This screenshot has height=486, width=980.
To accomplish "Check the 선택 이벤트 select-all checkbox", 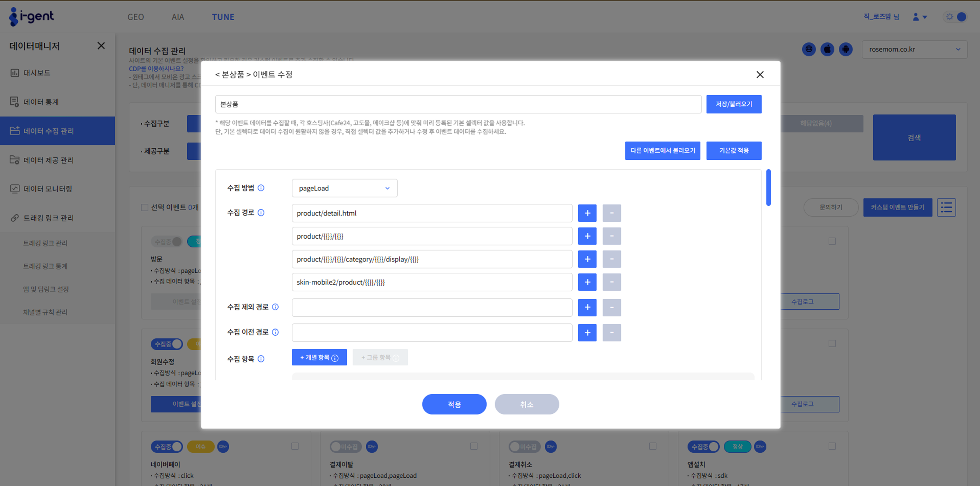I will (144, 207).
